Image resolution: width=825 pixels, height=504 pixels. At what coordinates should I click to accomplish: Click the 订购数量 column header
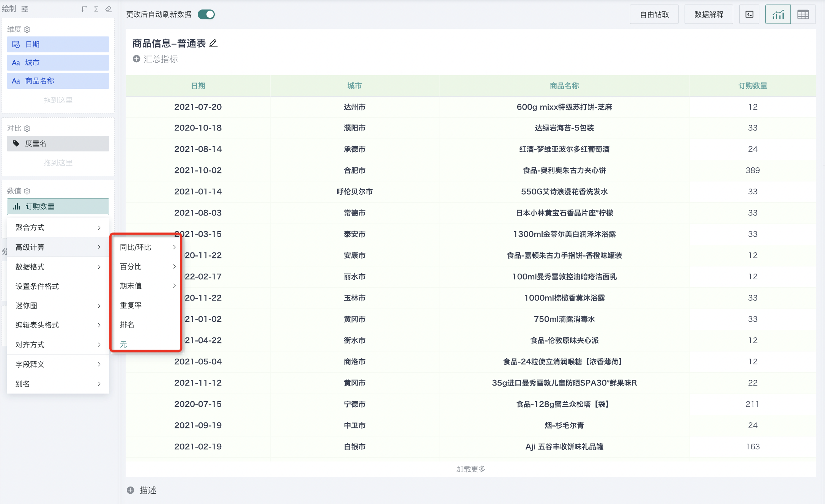(753, 86)
